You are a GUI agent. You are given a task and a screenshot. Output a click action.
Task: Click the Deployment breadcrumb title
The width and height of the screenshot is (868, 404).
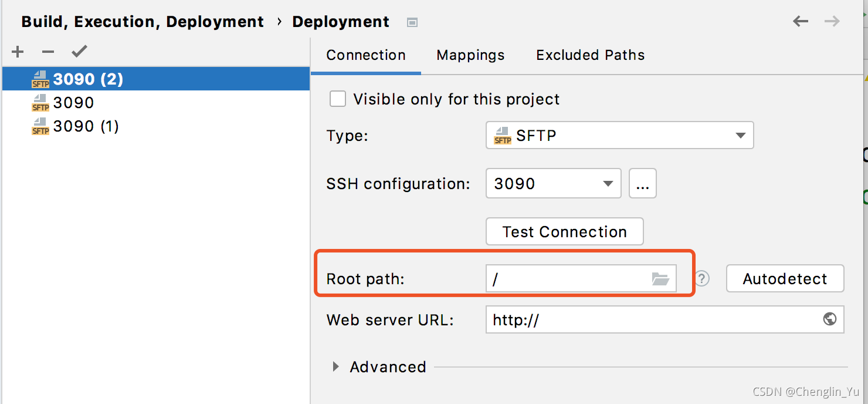point(341,22)
